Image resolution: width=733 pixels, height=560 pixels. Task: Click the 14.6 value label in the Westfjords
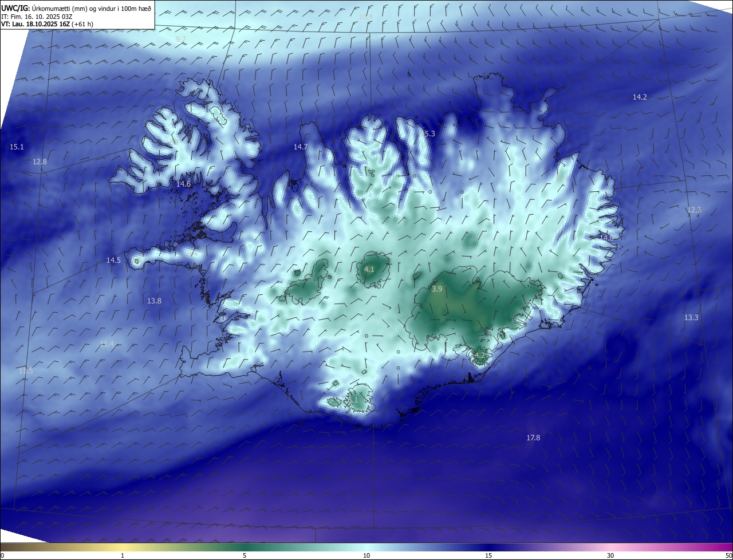[x=183, y=184]
